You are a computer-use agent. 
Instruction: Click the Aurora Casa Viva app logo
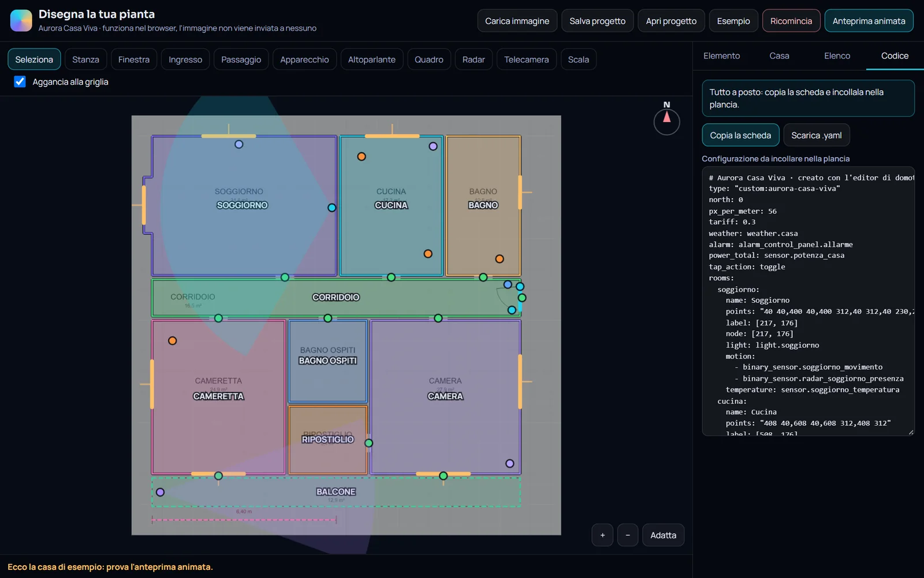[21, 20]
